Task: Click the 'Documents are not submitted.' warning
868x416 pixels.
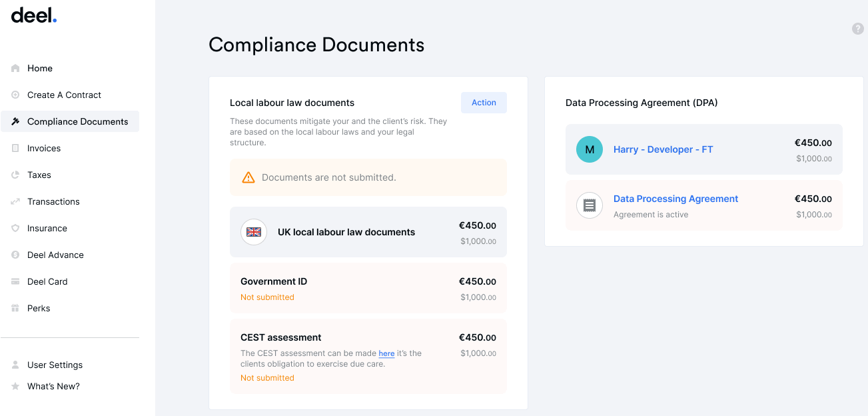Action: (x=368, y=177)
